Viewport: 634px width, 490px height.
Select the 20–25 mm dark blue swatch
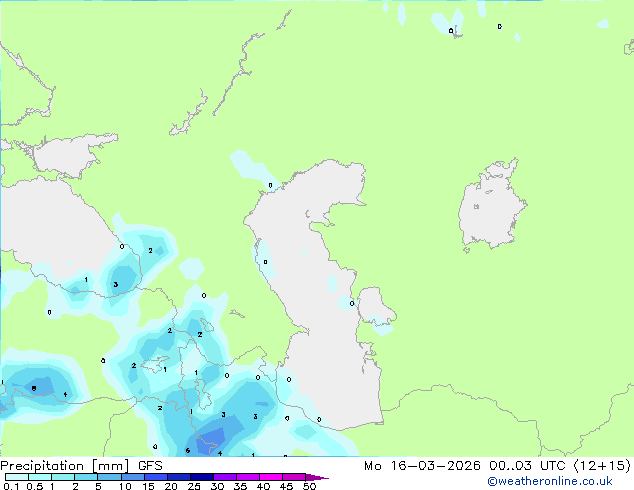(x=178, y=477)
